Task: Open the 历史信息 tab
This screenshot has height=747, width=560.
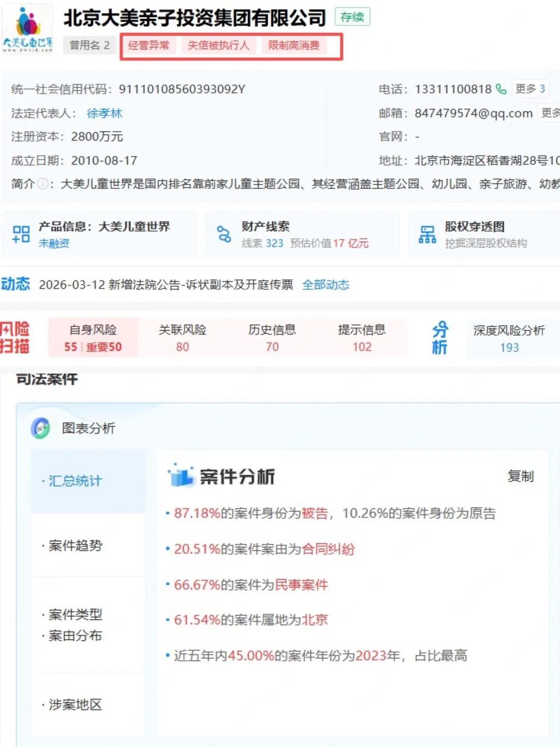Action: [x=272, y=338]
